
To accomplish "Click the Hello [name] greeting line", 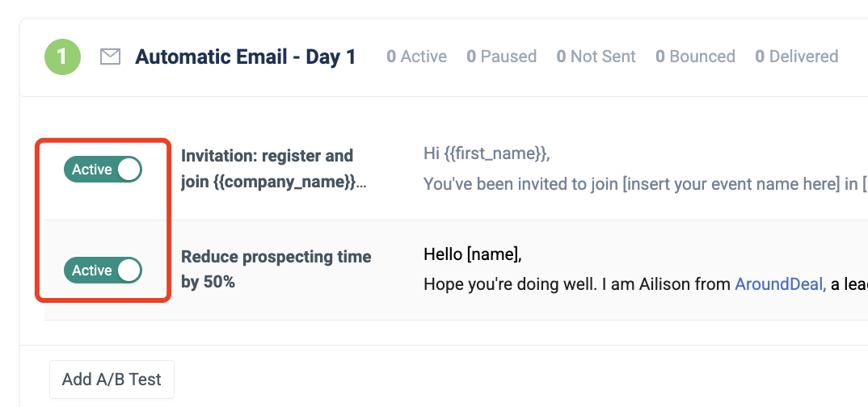I will click(473, 255).
